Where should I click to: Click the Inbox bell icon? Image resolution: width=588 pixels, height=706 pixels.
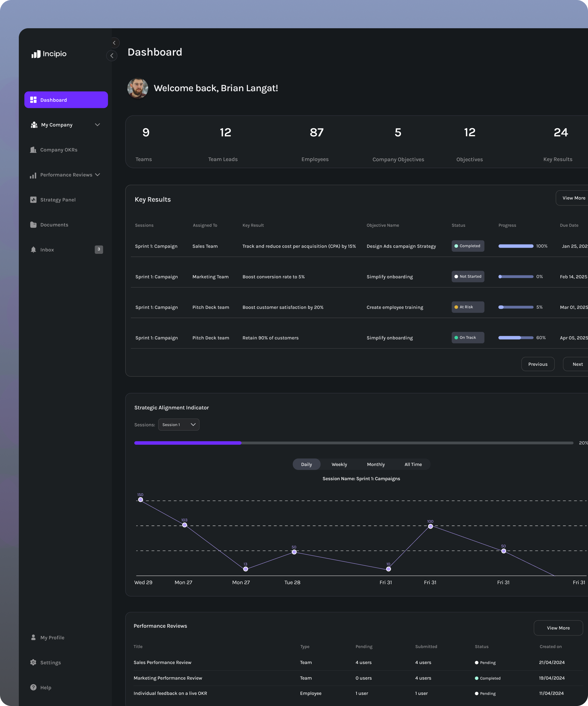point(33,249)
